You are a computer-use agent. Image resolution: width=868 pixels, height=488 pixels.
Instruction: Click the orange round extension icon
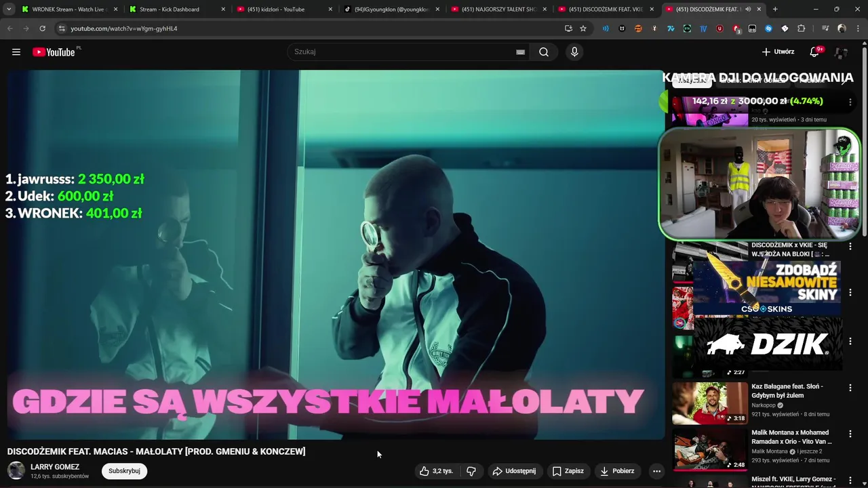pos(638,28)
